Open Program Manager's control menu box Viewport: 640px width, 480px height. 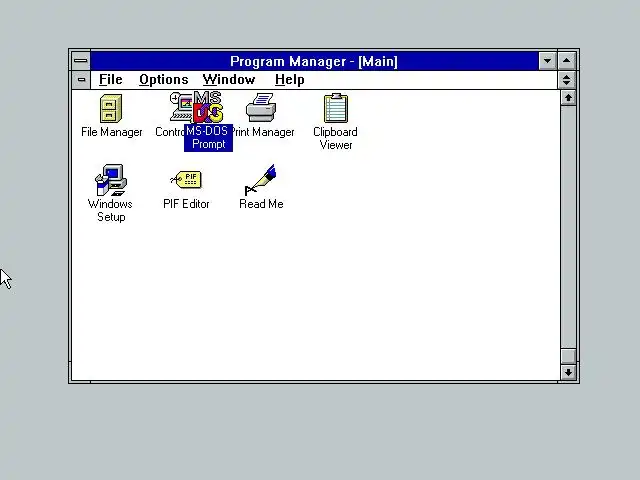[81, 61]
